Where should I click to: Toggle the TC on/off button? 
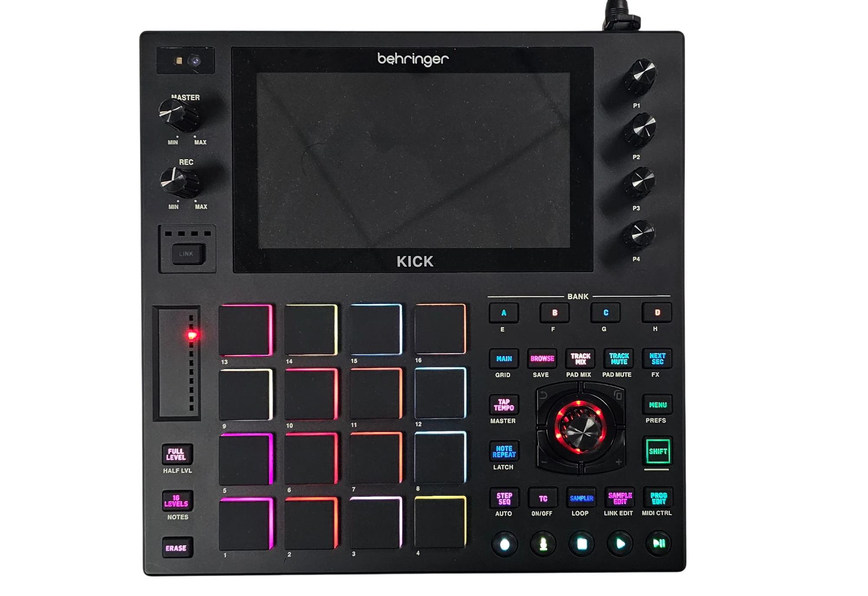[x=542, y=498]
